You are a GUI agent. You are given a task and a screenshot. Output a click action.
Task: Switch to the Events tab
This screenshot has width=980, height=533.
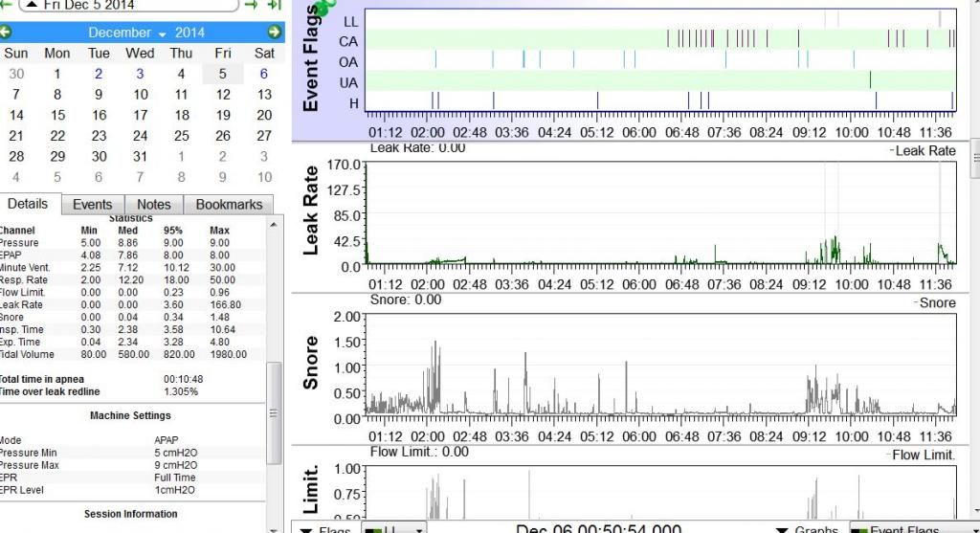pos(93,205)
